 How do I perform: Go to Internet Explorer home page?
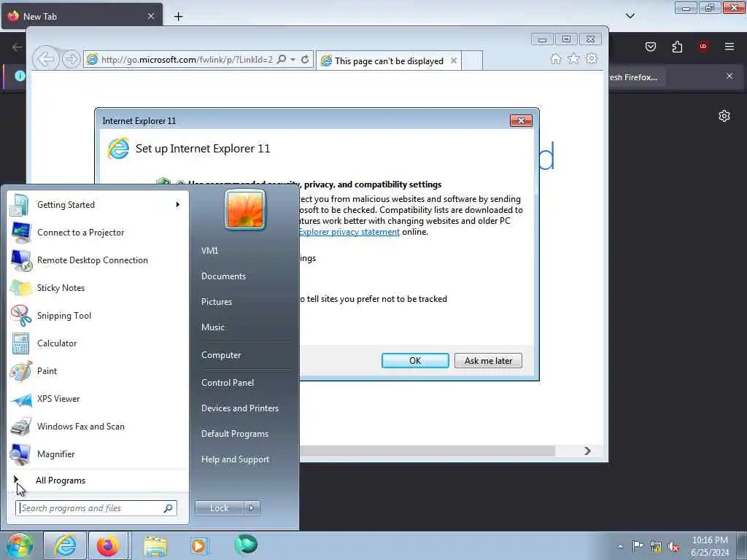[x=555, y=59]
